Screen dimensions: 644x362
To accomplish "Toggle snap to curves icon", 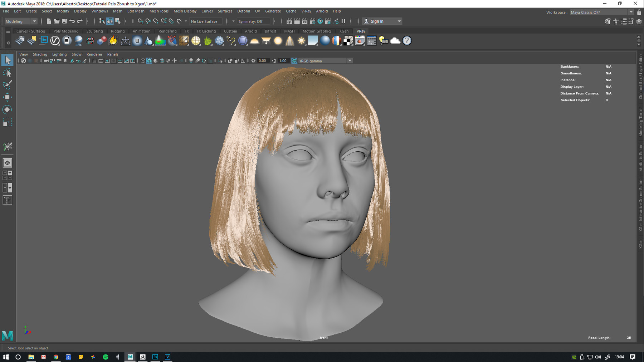I will coord(148,21).
